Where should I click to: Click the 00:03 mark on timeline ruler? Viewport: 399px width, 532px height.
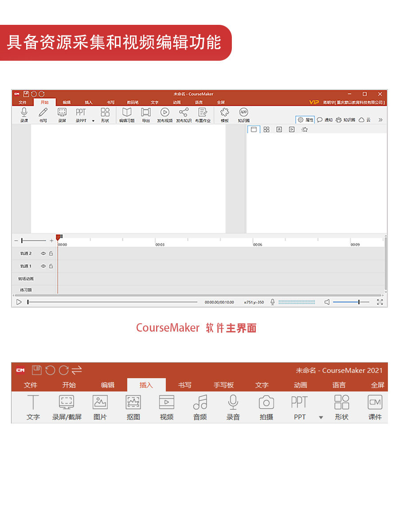pos(160,244)
